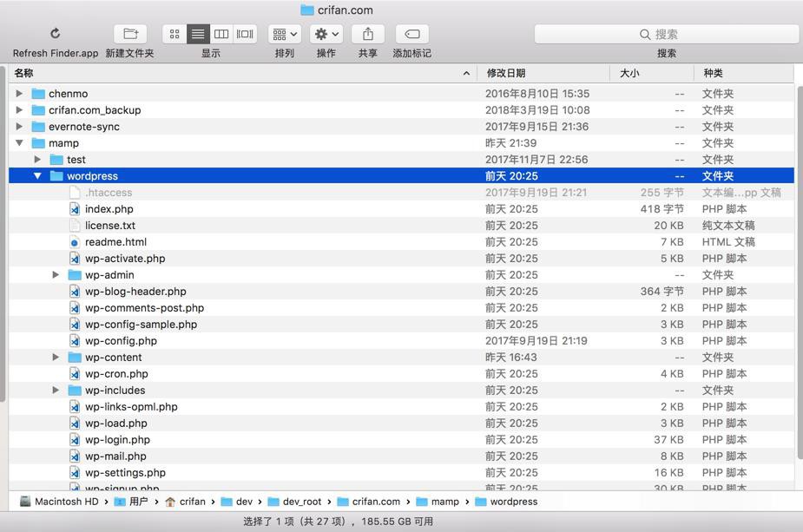Screen dimensions: 803x532
Task: Select the wp-cron.php file icon
Action: pos(75,374)
